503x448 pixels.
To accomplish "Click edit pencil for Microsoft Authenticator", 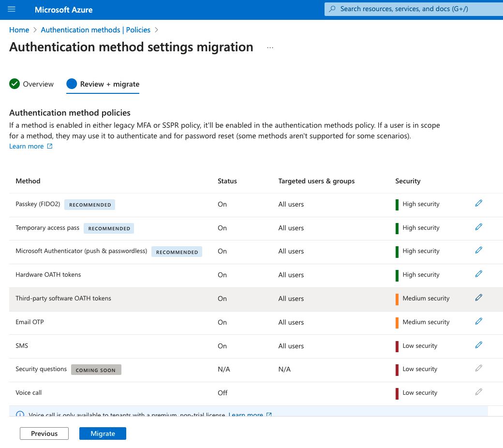I will tap(479, 251).
